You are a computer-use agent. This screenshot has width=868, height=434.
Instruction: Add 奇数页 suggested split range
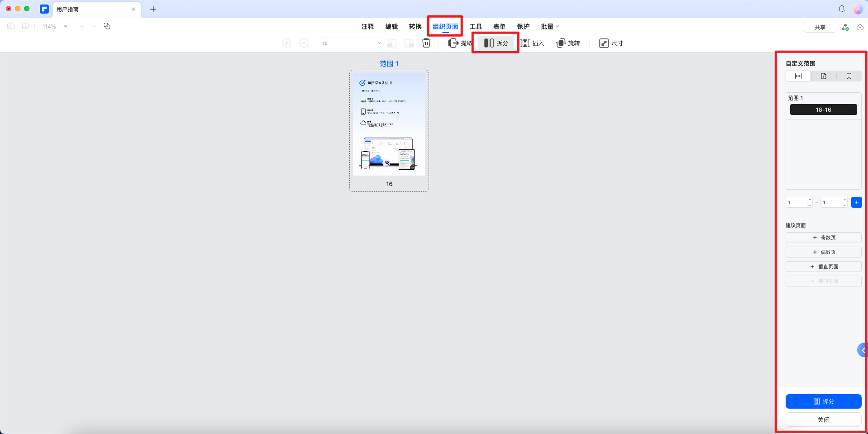[x=823, y=237]
